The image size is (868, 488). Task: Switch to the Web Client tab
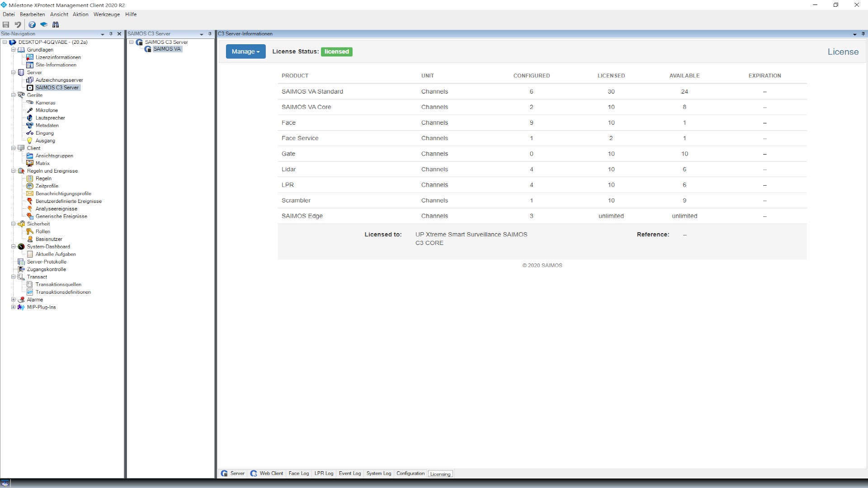(267, 474)
